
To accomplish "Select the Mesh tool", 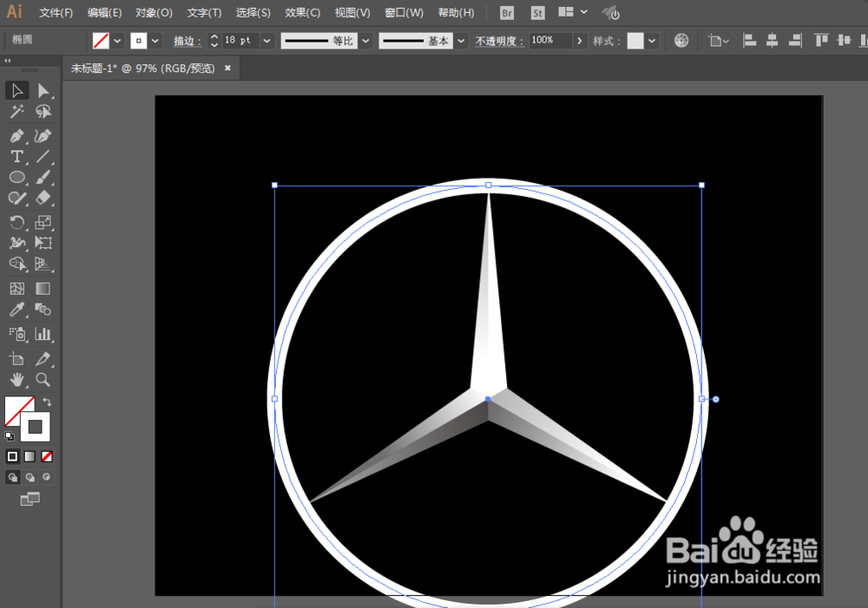I will coord(17,289).
